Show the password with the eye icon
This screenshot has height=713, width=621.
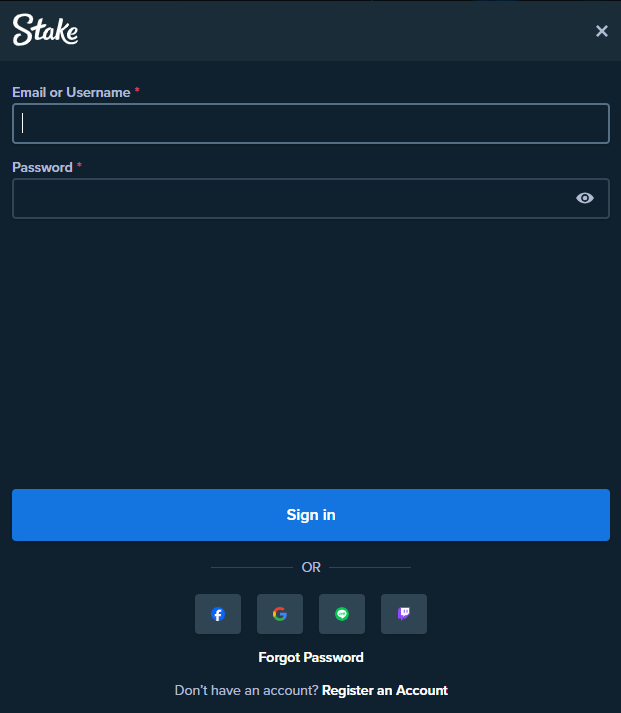585,199
